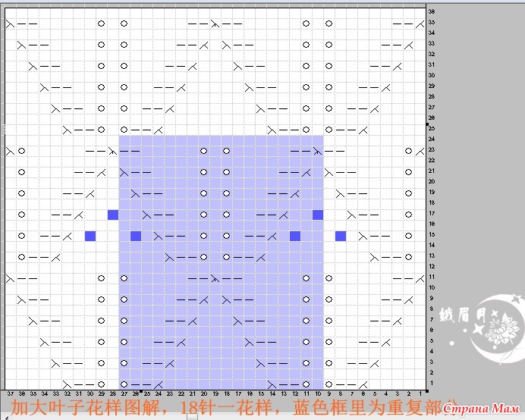Click column number 29 on the bottom ruler
525x420 pixels.
[102, 394]
